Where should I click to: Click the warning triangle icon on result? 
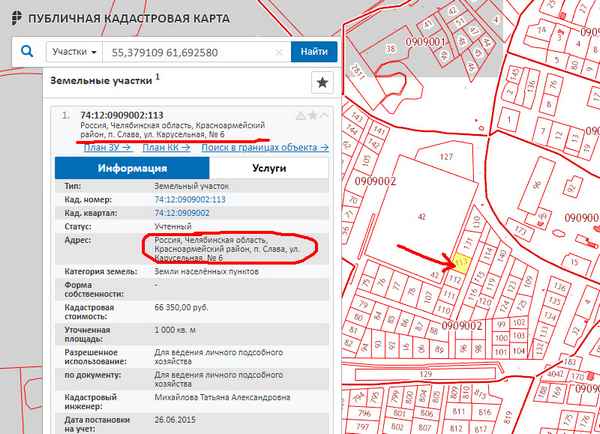(x=300, y=115)
